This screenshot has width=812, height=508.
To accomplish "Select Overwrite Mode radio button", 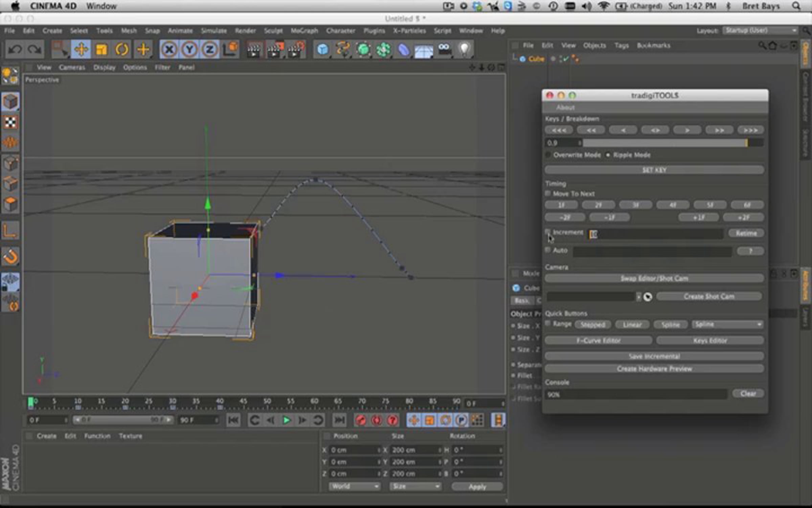I will click(548, 155).
